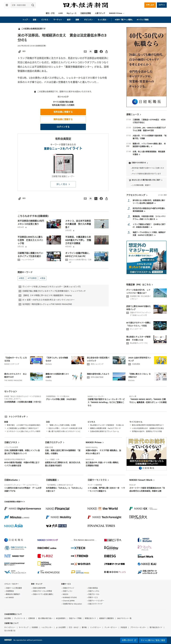171x644 pixels.
Task: Click the 無料会員に登録する button
Action: click(63, 119)
